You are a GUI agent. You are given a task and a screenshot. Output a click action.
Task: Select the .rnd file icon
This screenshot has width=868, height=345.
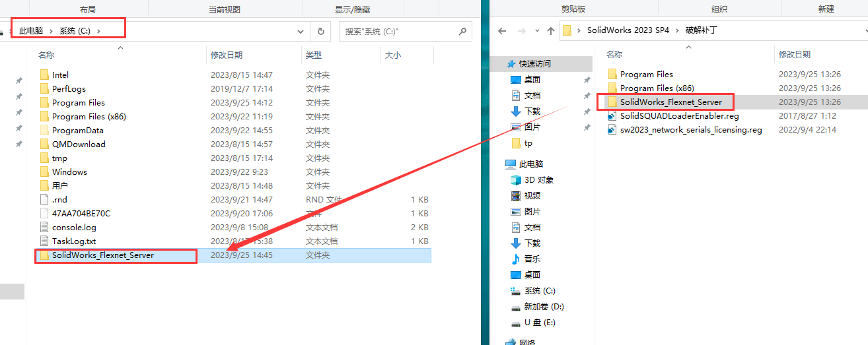[44, 199]
